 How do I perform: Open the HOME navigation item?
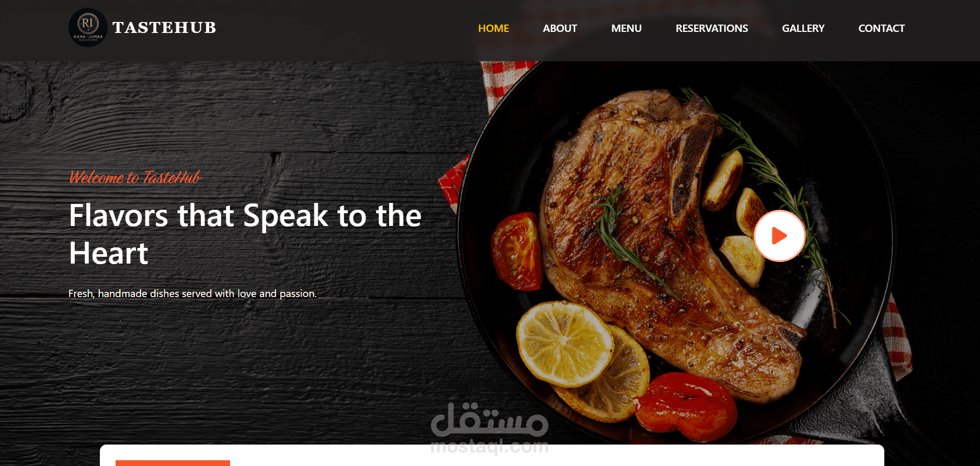click(493, 28)
